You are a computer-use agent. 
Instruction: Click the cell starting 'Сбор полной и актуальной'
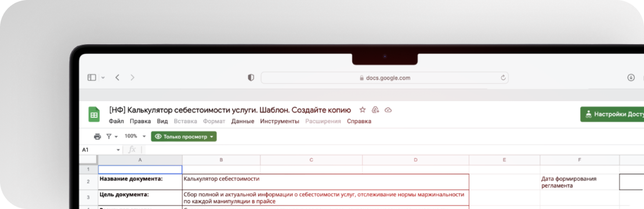[325, 197]
